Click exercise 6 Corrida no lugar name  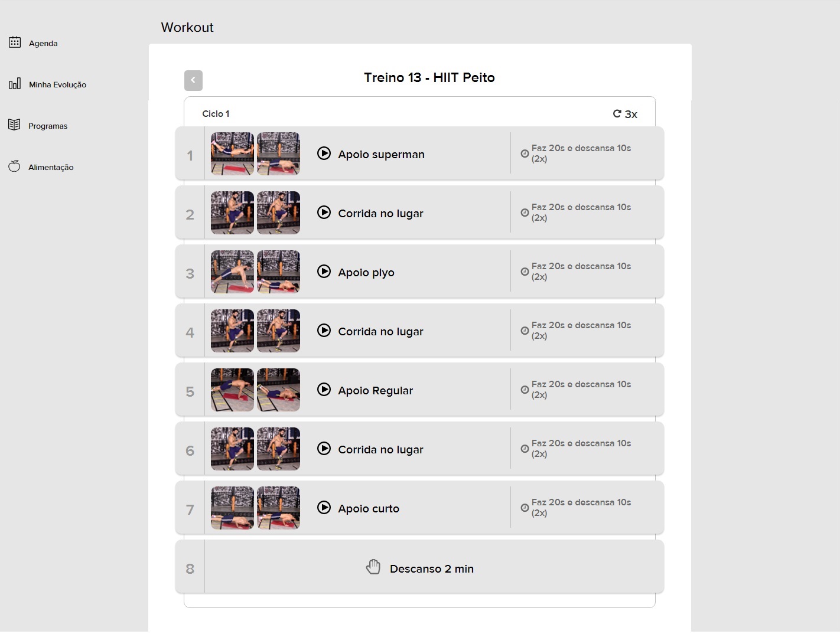click(x=380, y=450)
